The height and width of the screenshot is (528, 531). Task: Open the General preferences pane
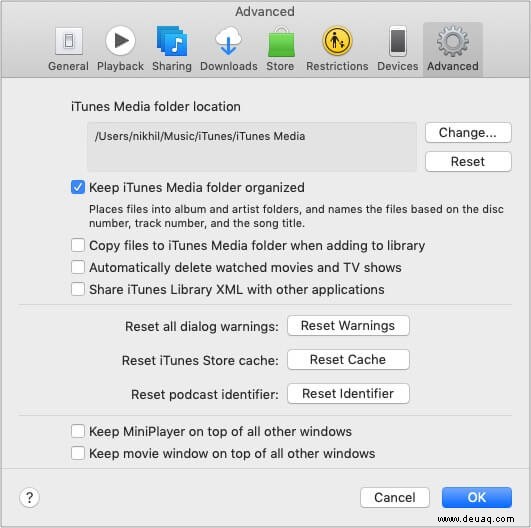point(68,49)
